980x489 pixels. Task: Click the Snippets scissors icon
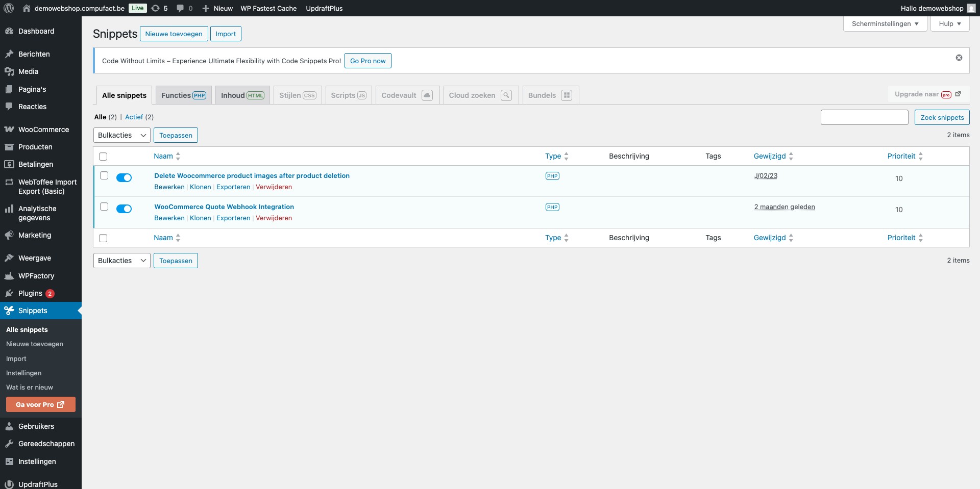click(9, 311)
